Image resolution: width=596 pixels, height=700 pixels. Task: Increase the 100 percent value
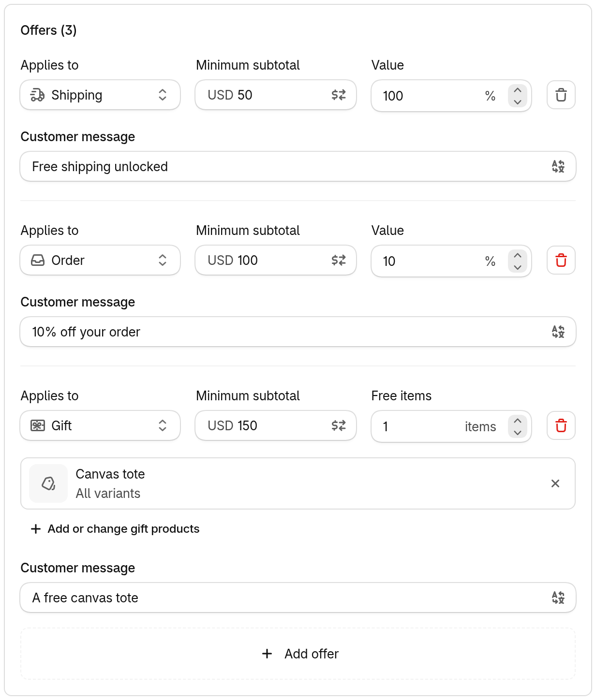(x=518, y=90)
